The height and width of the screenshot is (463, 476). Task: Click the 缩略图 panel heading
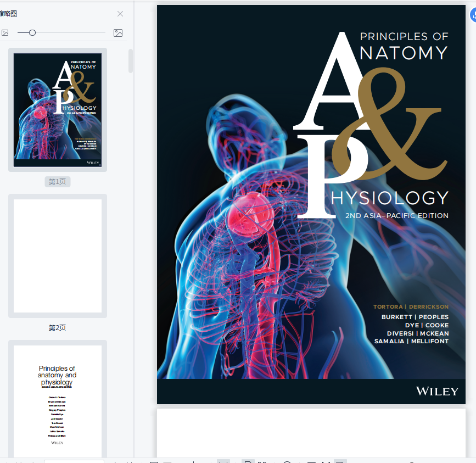tap(8, 14)
